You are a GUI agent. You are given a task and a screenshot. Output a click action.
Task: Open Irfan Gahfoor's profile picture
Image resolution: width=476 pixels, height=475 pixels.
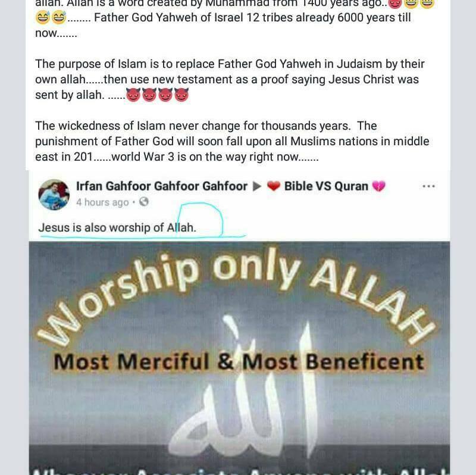coord(54,195)
